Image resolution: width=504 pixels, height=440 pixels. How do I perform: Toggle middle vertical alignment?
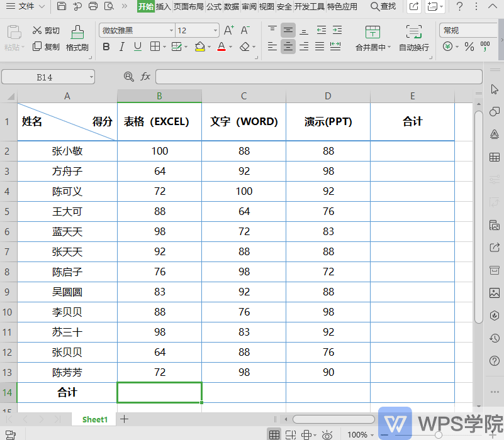coord(288,30)
